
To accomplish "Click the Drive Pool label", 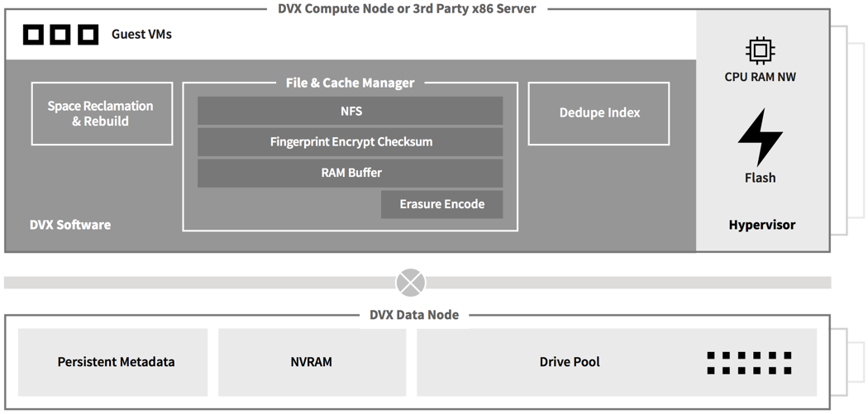I will 570,362.
